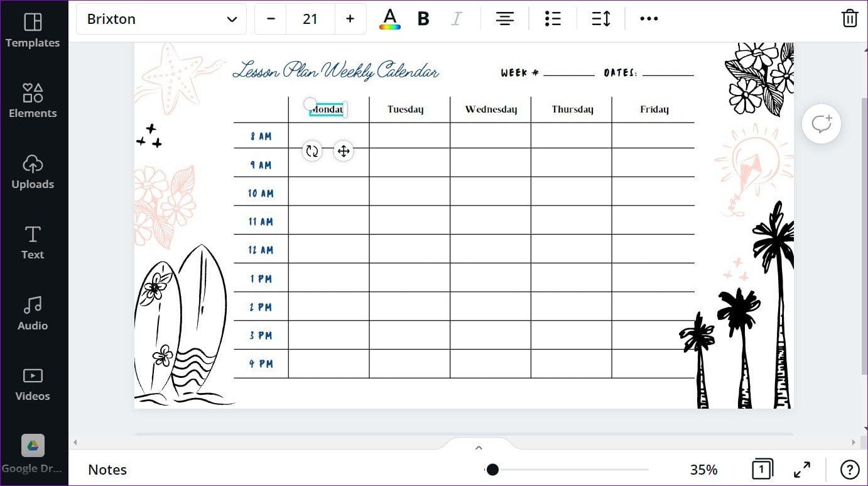This screenshot has width=868, height=486.
Task: Select the black sparkle stars graphic
Action: pos(149,136)
